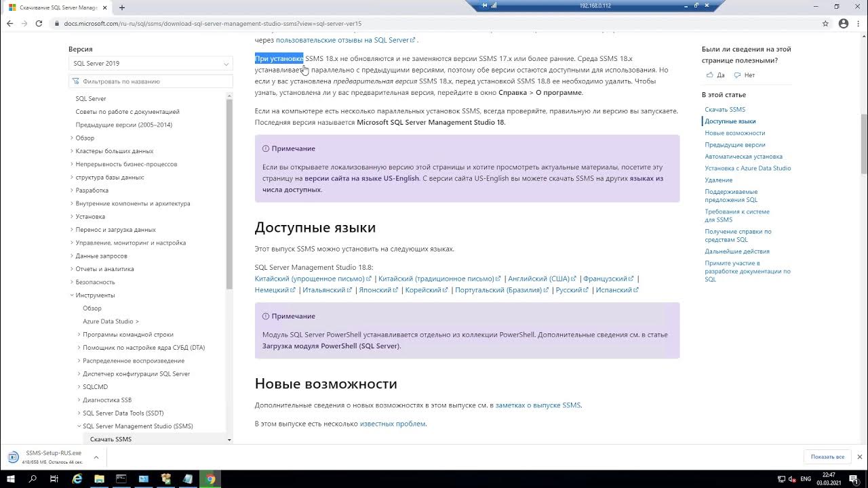Click the network icon in the tray
The width and height of the screenshot is (868, 488).
point(781,479)
